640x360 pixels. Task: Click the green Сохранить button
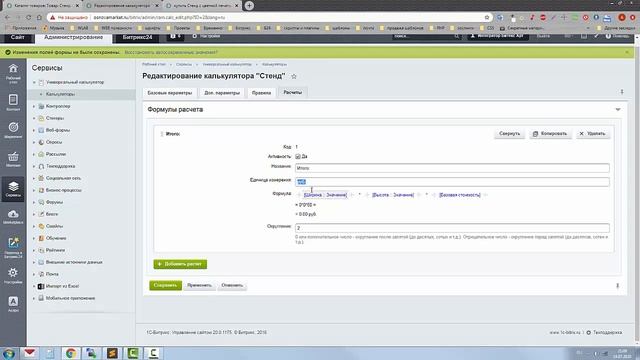(x=165, y=285)
